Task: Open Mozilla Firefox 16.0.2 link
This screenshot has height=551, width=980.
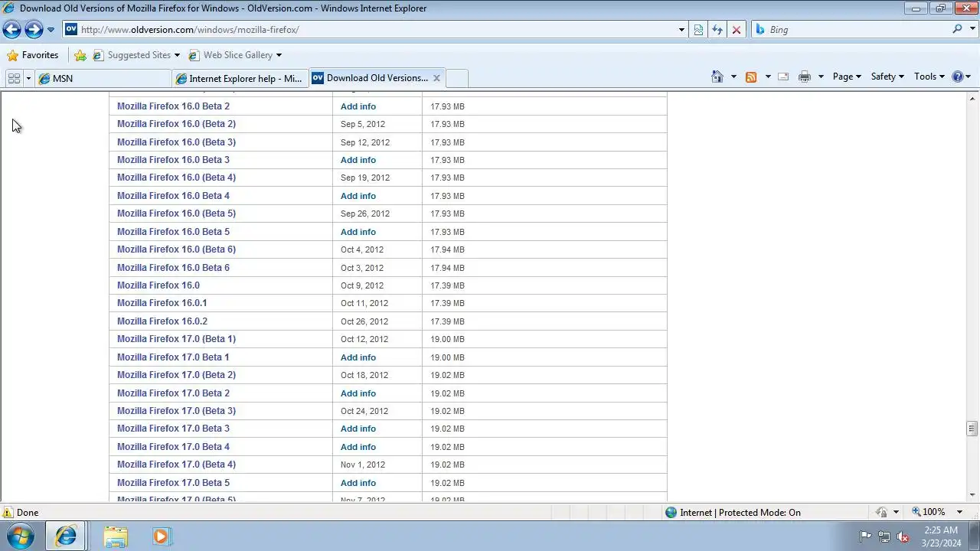Action: (162, 321)
